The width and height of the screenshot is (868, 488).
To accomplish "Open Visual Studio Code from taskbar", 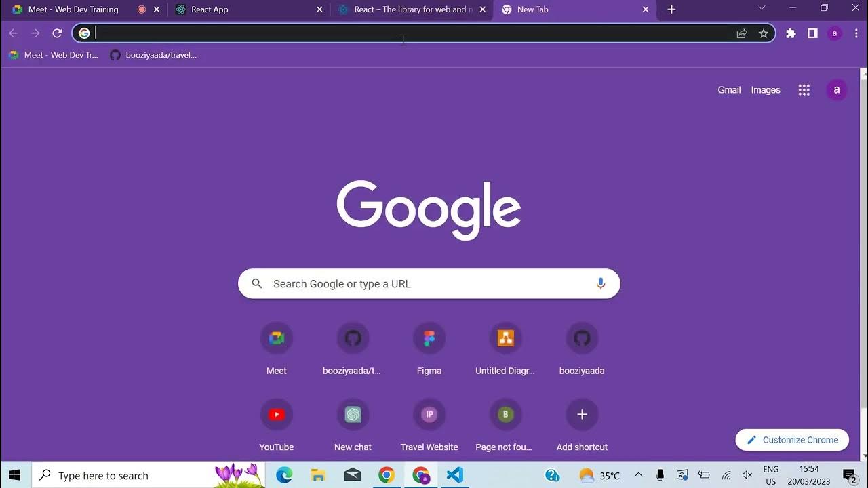I will pyautogui.click(x=455, y=475).
